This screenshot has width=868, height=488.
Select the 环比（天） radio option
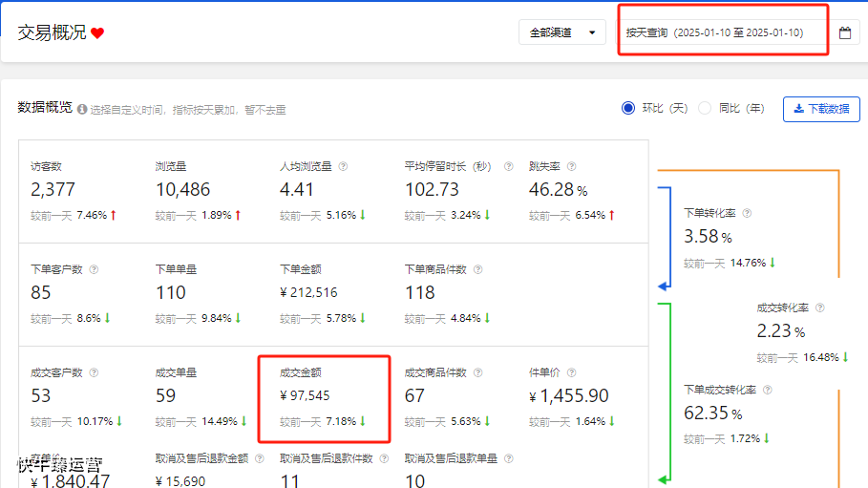click(628, 108)
